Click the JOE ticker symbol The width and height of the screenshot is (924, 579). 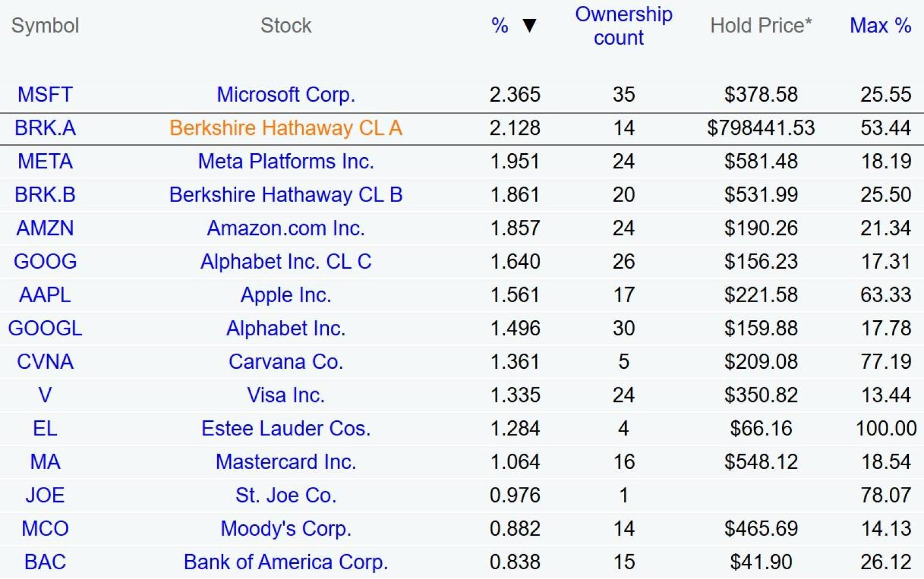(45, 495)
